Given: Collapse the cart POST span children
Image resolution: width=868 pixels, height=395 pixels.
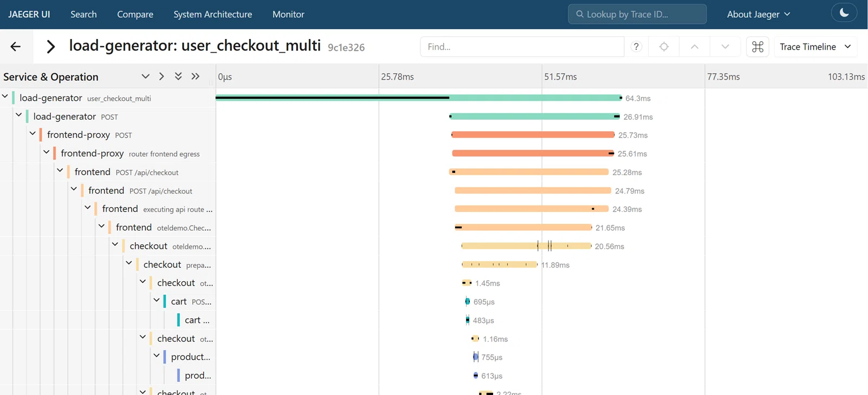Looking at the screenshot, I should click(x=157, y=300).
